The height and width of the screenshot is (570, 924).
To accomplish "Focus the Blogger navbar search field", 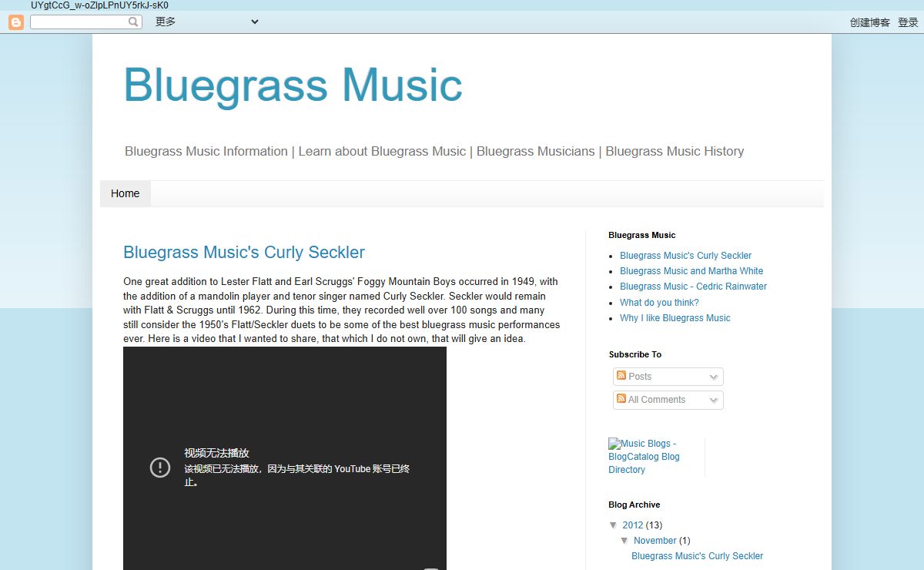I will pyautogui.click(x=85, y=22).
